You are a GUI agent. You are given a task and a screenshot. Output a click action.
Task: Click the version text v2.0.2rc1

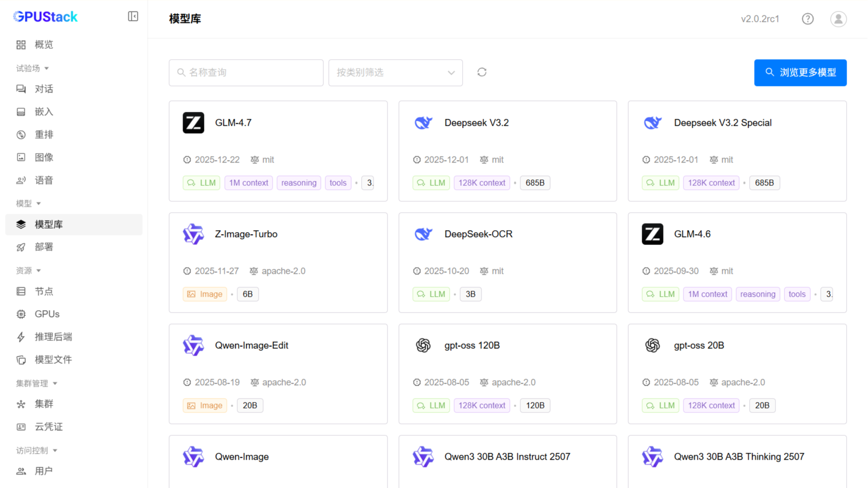(760, 19)
